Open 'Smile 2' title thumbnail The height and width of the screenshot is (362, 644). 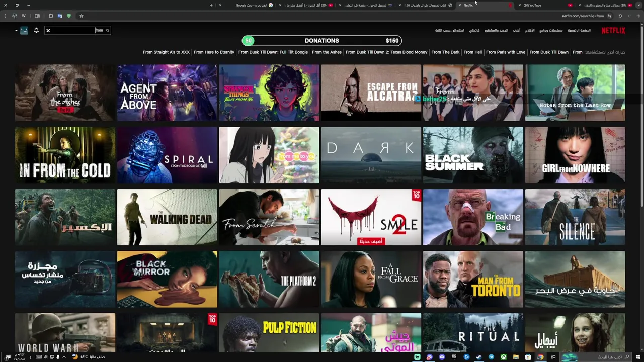tap(371, 217)
